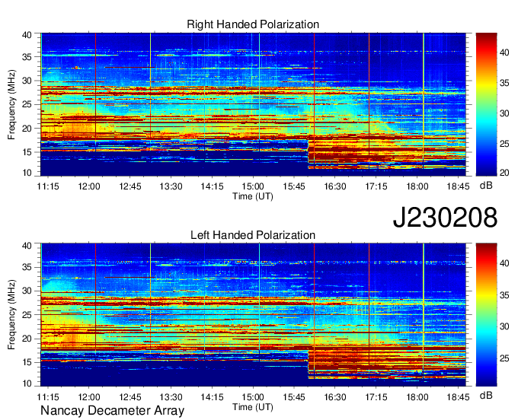Click the Left Handed plot's dB color scale bar
The image size is (518, 420).
[486, 315]
